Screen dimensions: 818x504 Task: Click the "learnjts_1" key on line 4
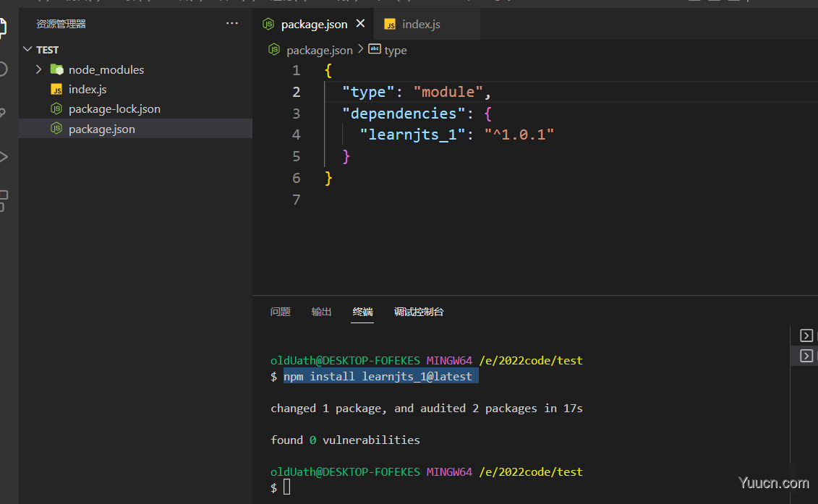(x=412, y=134)
